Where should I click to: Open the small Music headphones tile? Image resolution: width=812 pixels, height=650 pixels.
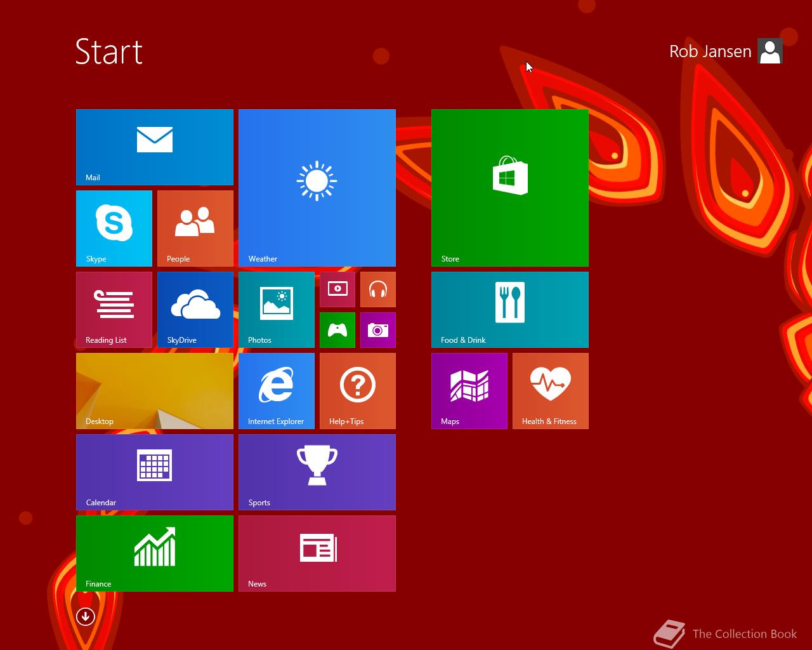tap(378, 289)
